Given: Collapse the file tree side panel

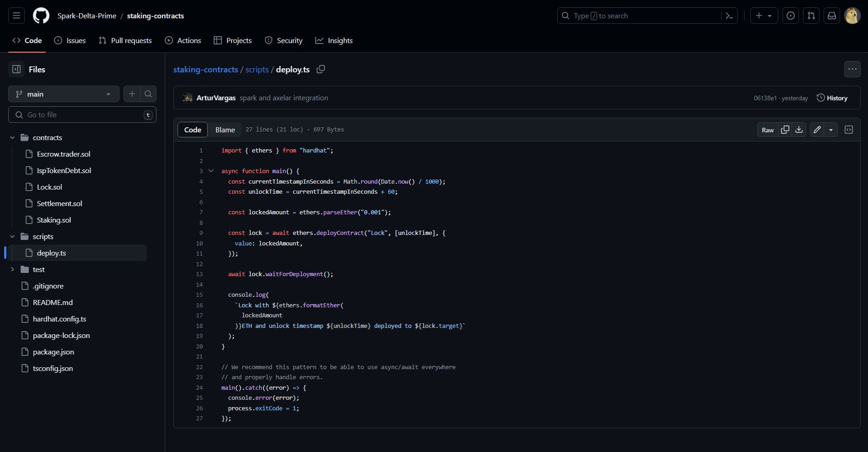Looking at the screenshot, I should (16, 69).
